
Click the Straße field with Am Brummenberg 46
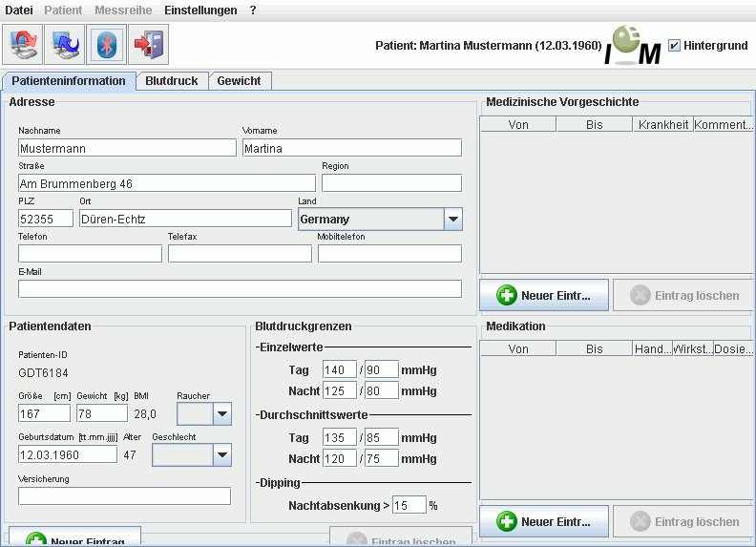click(167, 183)
